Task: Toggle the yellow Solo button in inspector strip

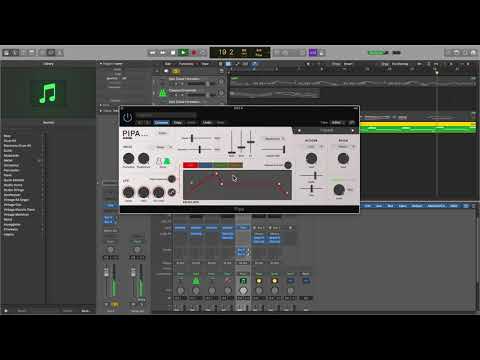Action: click(x=115, y=304)
